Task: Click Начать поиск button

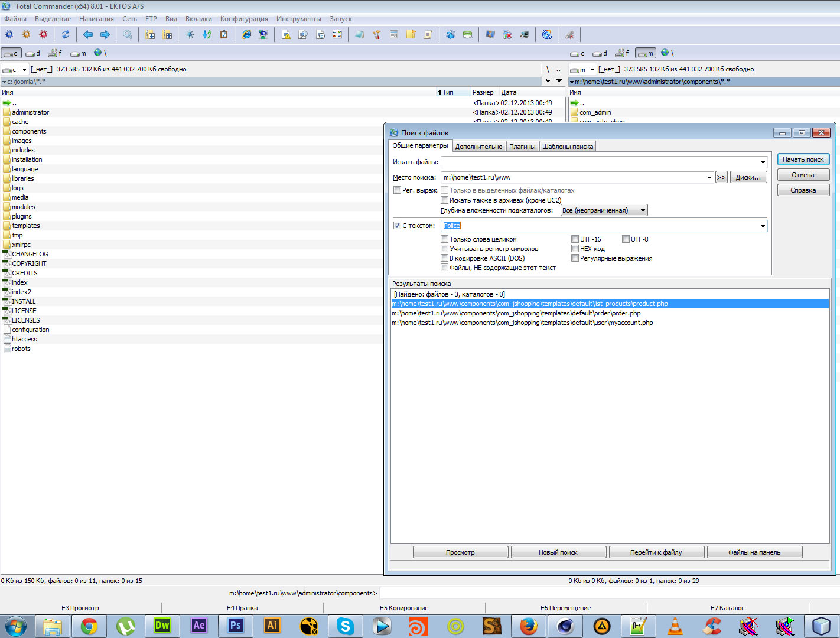Action: [803, 159]
